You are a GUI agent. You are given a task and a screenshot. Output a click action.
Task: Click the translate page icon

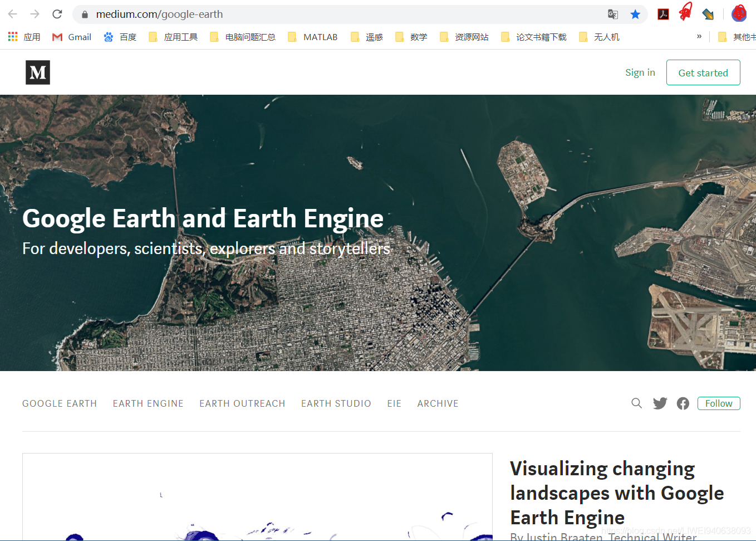613,14
